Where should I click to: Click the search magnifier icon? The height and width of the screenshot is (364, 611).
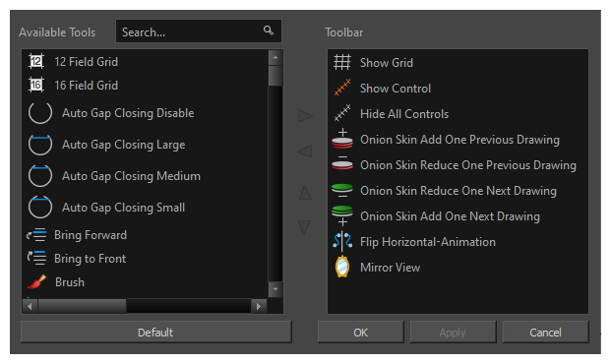click(268, 30)
